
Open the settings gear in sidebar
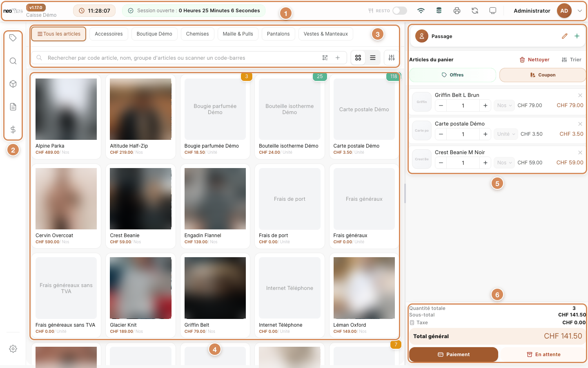(x=13, y=349)
